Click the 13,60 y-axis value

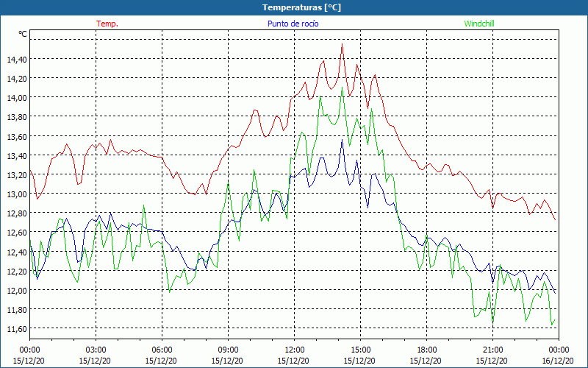click(x=16, y=136)
